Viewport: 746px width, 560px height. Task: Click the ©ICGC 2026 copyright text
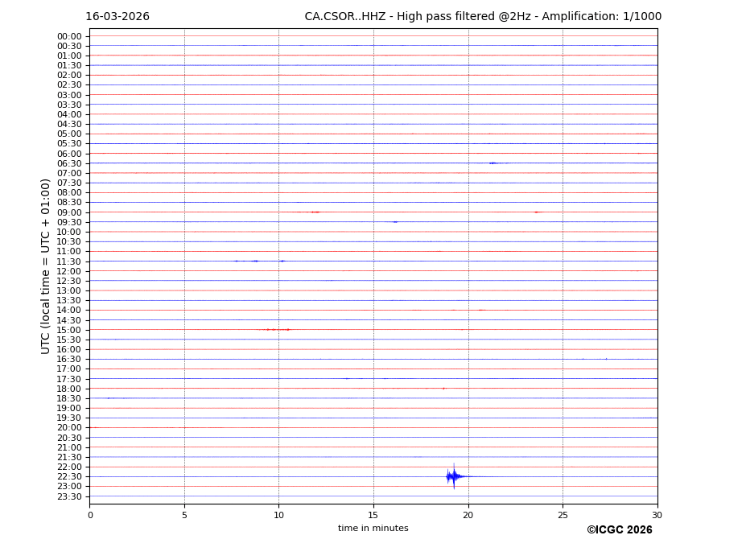pyautogui.click(x=619, y=530)
